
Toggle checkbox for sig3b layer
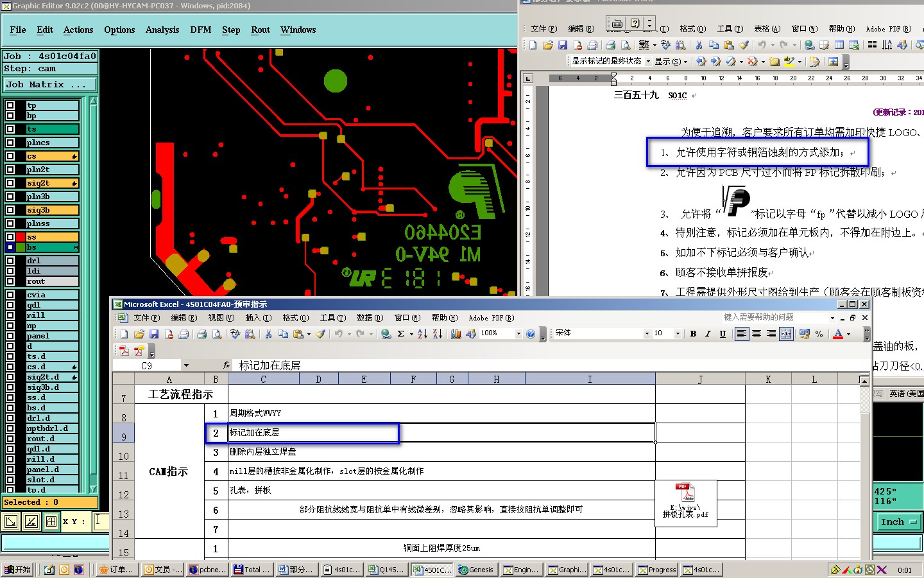(10, 210)
